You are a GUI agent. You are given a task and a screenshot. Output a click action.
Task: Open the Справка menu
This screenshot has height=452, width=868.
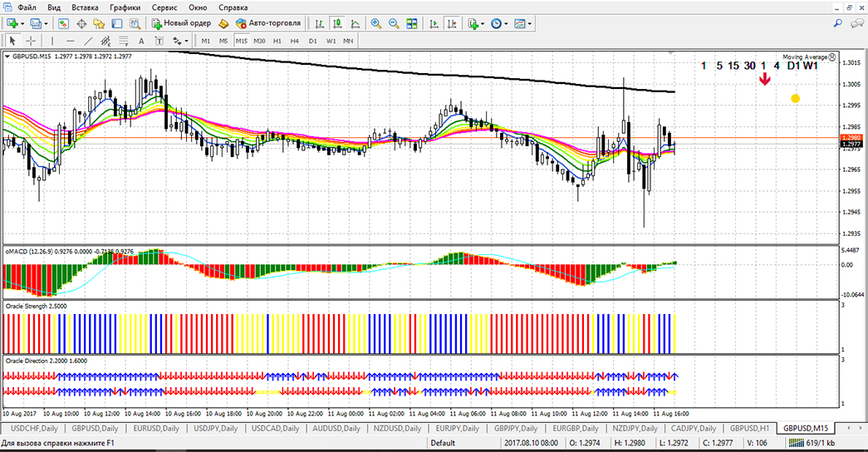233,7
